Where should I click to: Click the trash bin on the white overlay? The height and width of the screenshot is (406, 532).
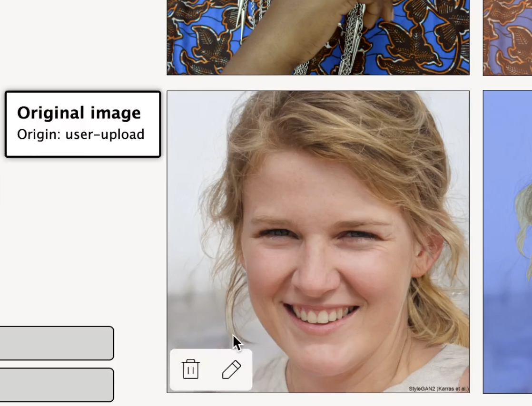190,370
